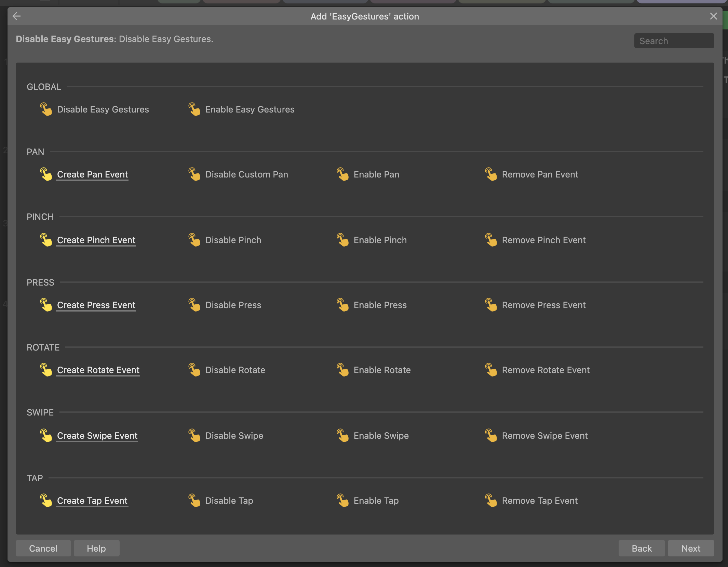The width and height of the screenshot is (728, 567).
Task: Select the Create Pinch Event action
Action: [96, 240]
